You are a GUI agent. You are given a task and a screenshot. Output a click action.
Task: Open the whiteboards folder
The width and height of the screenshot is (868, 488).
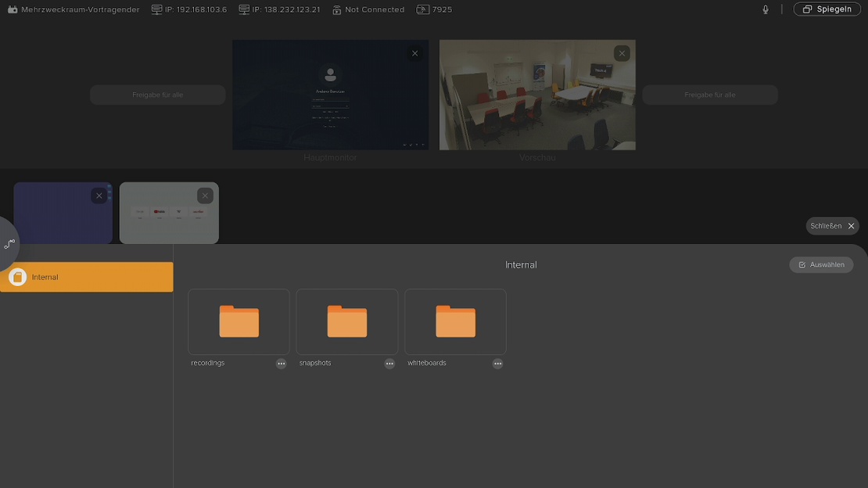[x=455, y=321]
